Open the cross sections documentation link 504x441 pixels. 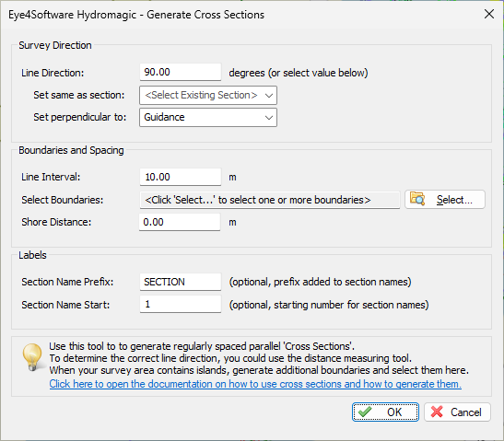[255, 384]
